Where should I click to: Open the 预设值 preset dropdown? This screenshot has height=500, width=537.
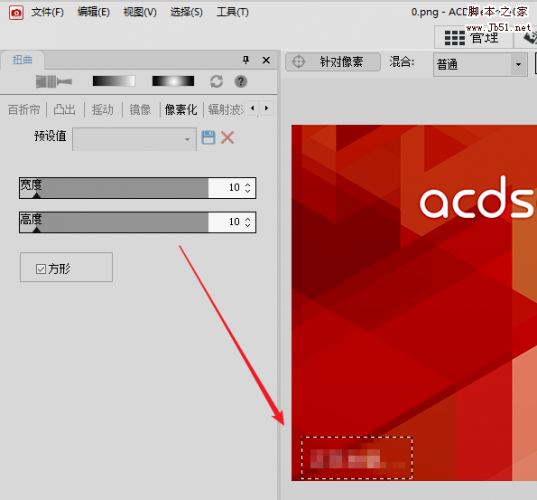pos(134,139)
